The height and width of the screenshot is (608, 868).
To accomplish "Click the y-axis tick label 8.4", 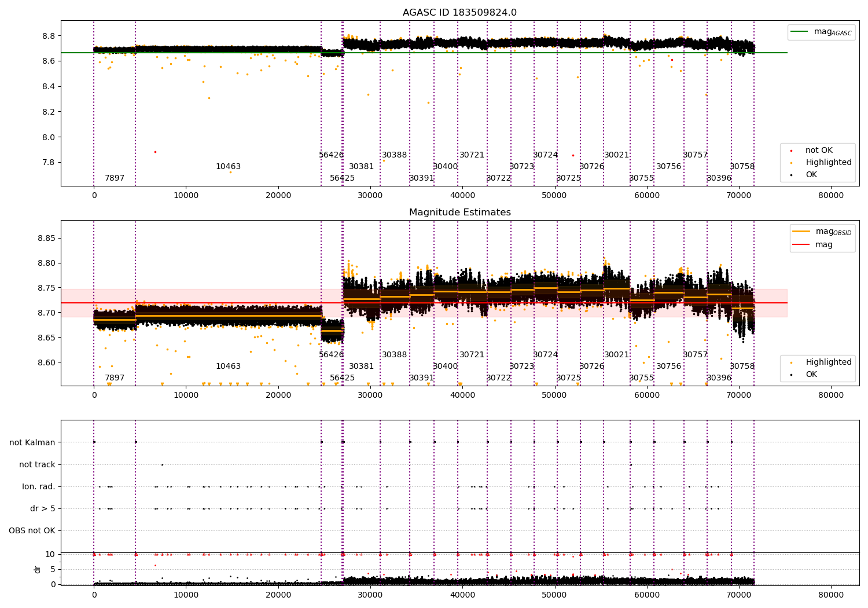I will [x=49, y=86].
